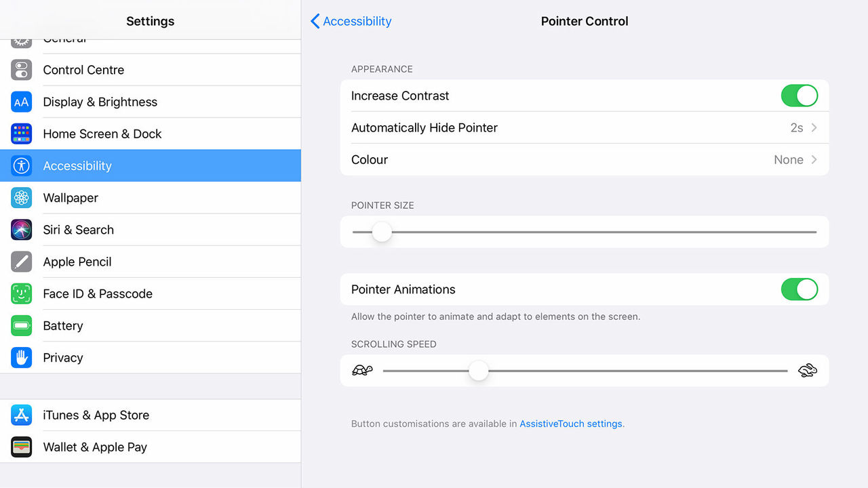Open the Wallpaper flower icon
868x488 pixels.
[x=22, y=198]
